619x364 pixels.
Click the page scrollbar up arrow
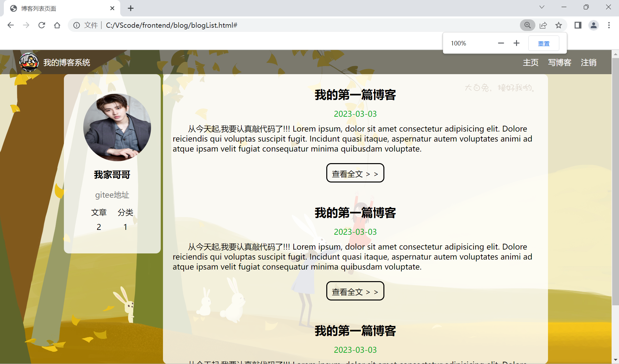615,54
